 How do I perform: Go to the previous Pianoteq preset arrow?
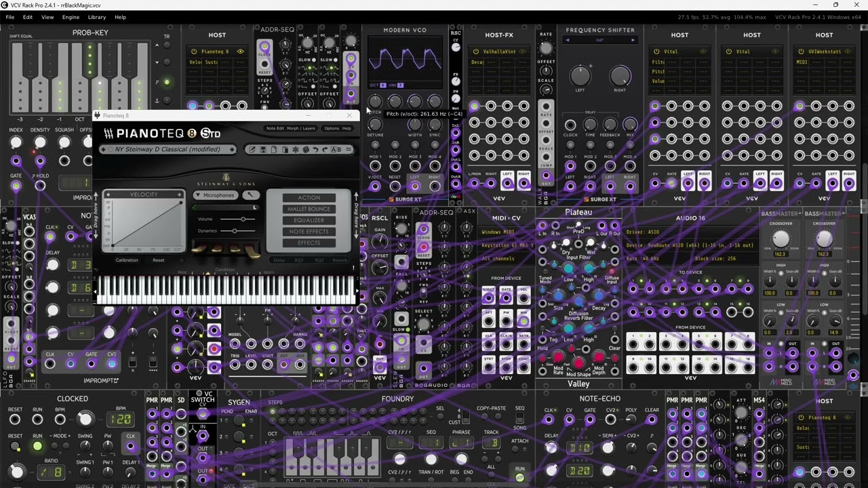104,150
